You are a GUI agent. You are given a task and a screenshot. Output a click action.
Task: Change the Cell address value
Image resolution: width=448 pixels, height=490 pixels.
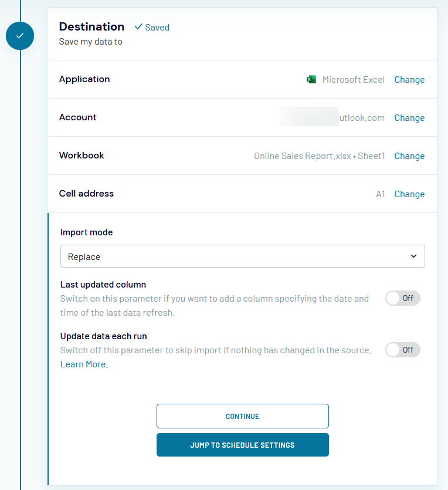pyautogui.click(x=409, y=194)
